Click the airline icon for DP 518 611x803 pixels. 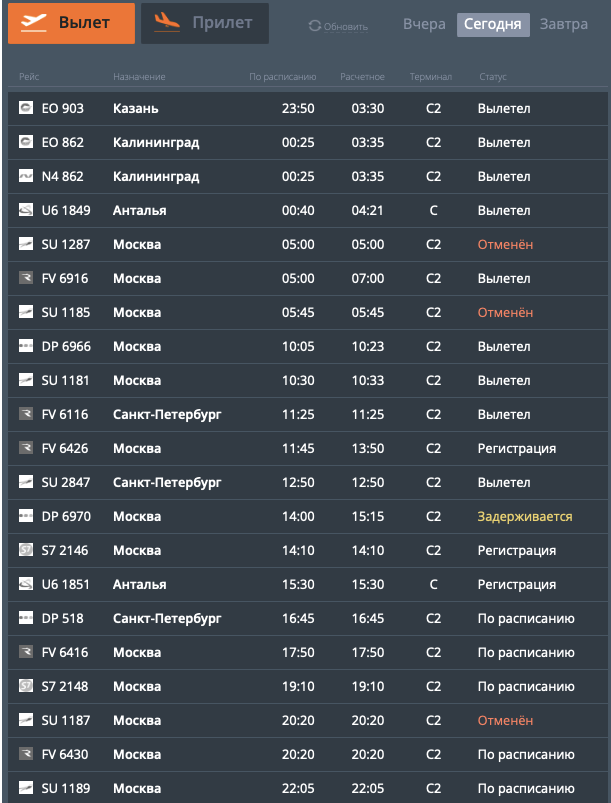[26, 618]
